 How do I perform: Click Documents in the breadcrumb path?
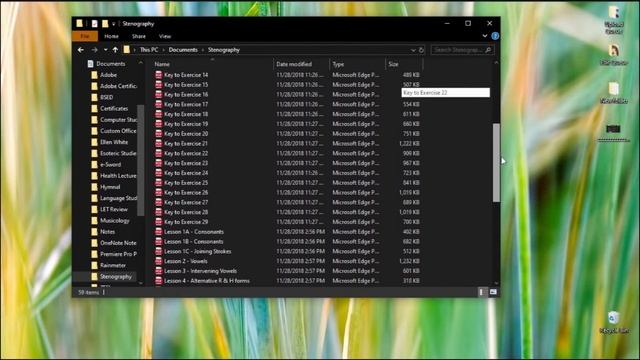click(183, 50)
